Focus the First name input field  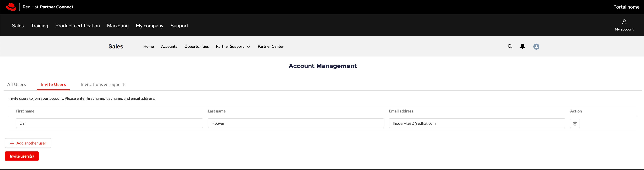tap(109, 123)
